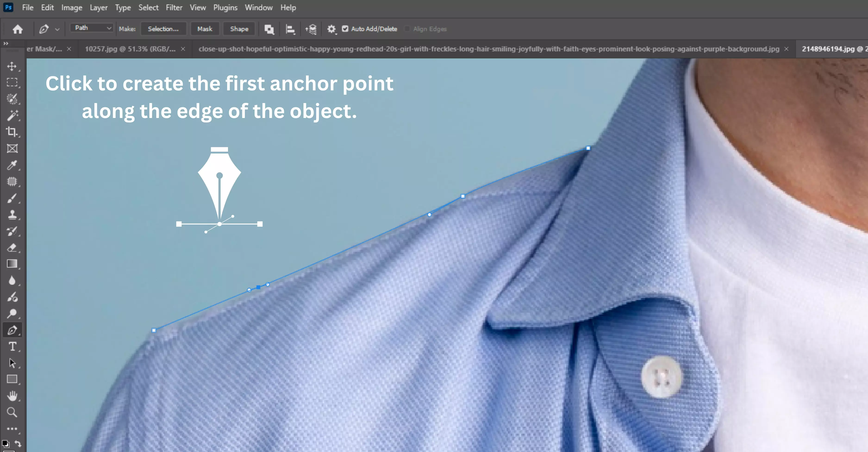Close the close-up-shot redhead girl document tab

coord(786,49)
